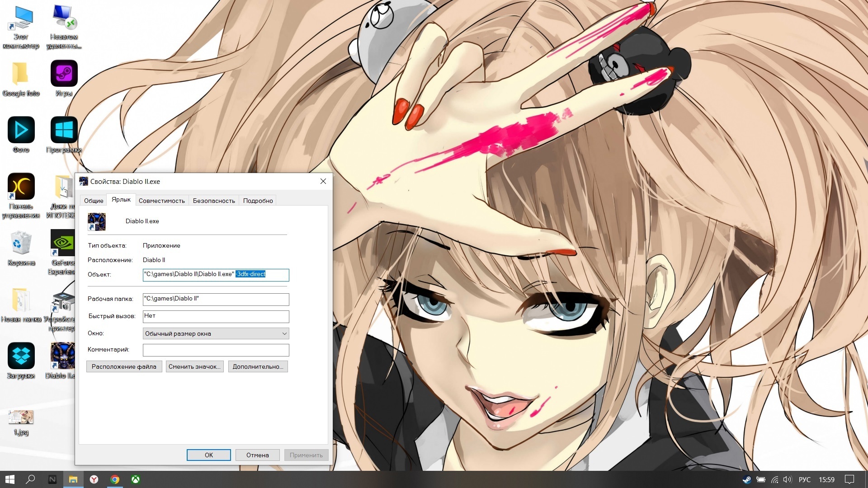Click the Diablo II.exe icon in the dialog
868x488 pixels.
point(96,221)
